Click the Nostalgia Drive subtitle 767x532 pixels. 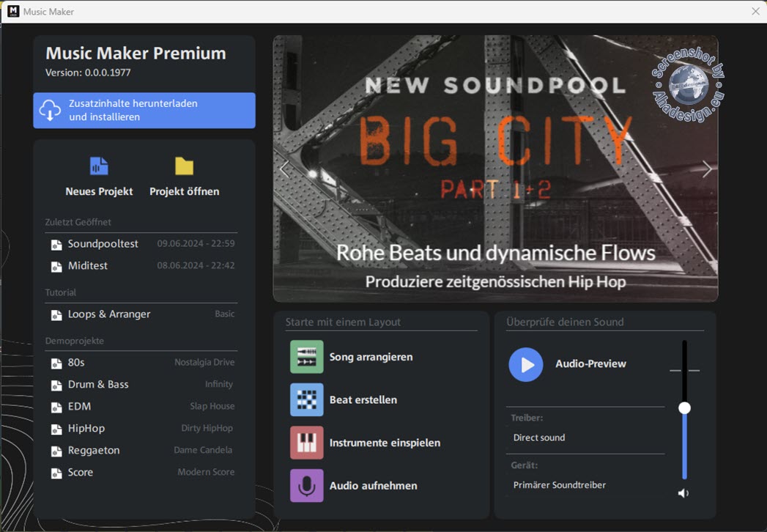click(x=204, y=362)
